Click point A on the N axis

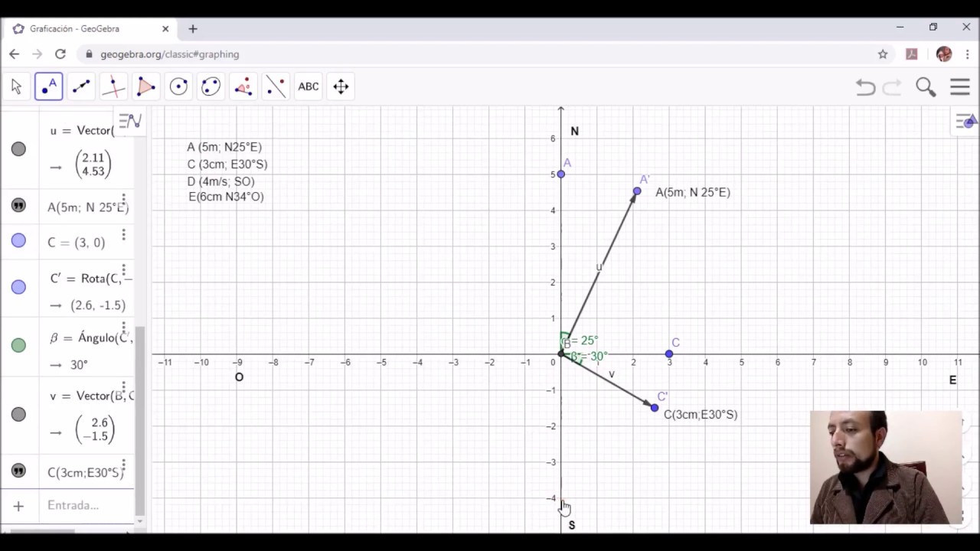click(561, 174)
